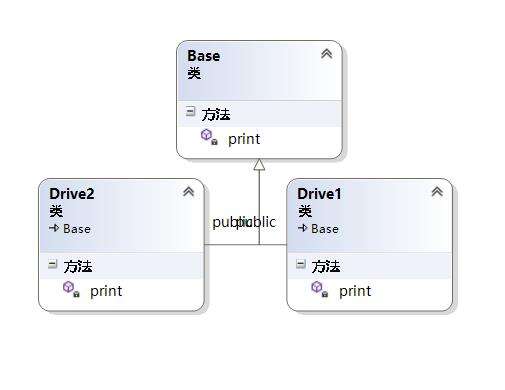Screen dimensions: 505x390
Task: Collapse the 方法 section in Drive2 class
Action: click(x=53, y=264)
